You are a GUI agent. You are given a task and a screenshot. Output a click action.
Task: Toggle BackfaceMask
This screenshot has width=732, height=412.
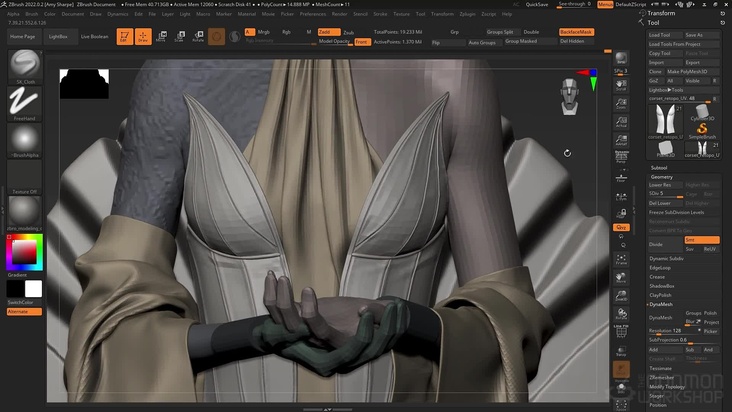577,32
